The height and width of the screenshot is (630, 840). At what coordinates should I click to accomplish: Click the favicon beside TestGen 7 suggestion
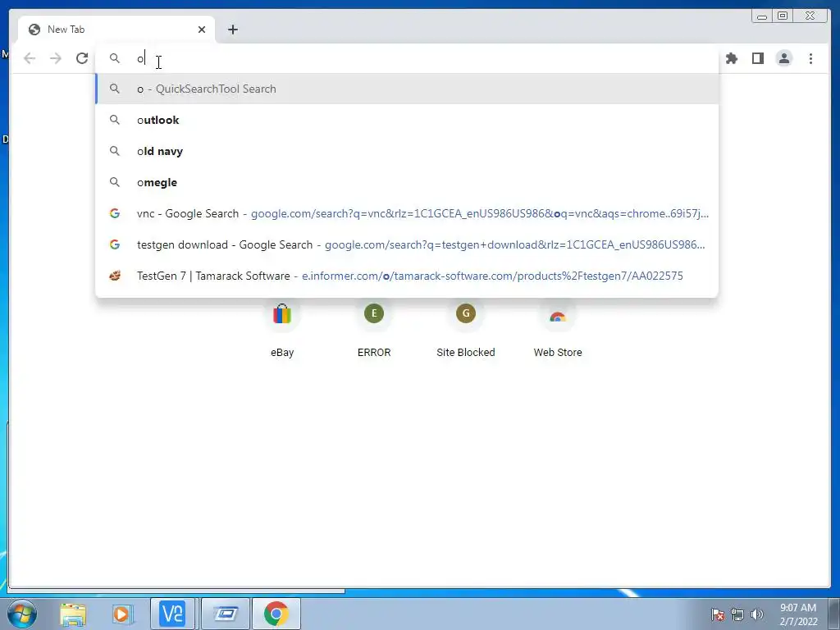[115, 276]
